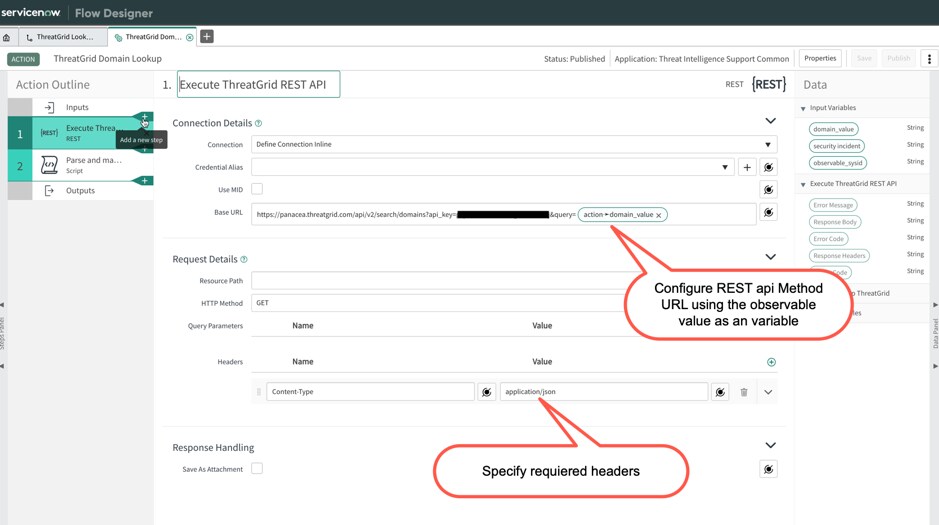Viewport: 939px width, 525px height.
Task: Click into the Base URL field
Action: [503, 214]
